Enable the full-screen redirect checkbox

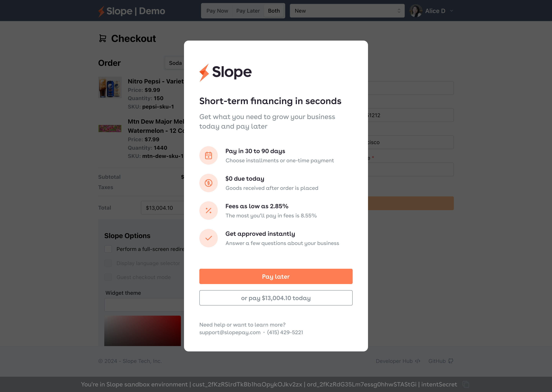[x=108, y=249]
